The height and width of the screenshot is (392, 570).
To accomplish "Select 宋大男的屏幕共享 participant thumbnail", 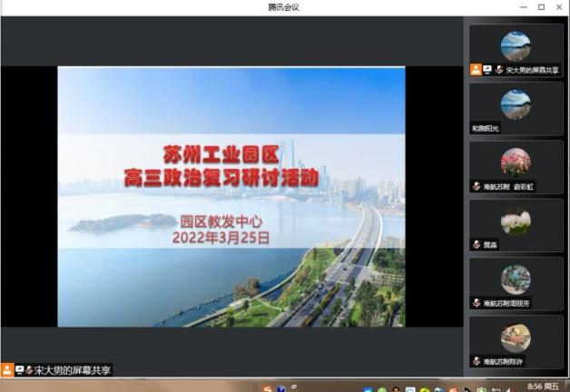I will point(516,45).
